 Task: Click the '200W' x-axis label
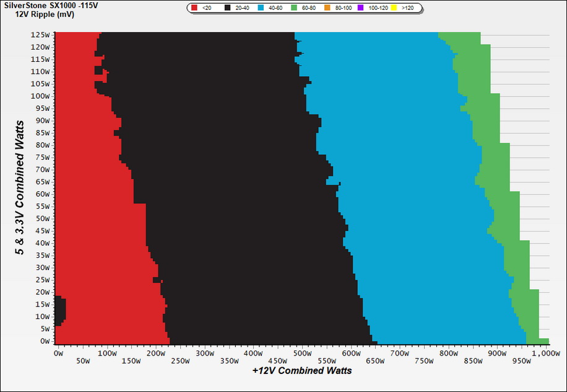click(156, 354)
